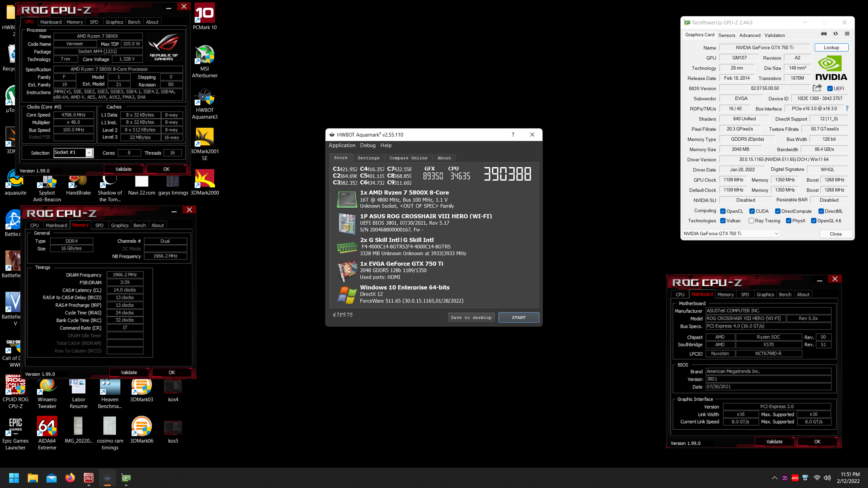Click GPU-Z Name field value
The height and width of the screenshot is (488, 868).
764,47
